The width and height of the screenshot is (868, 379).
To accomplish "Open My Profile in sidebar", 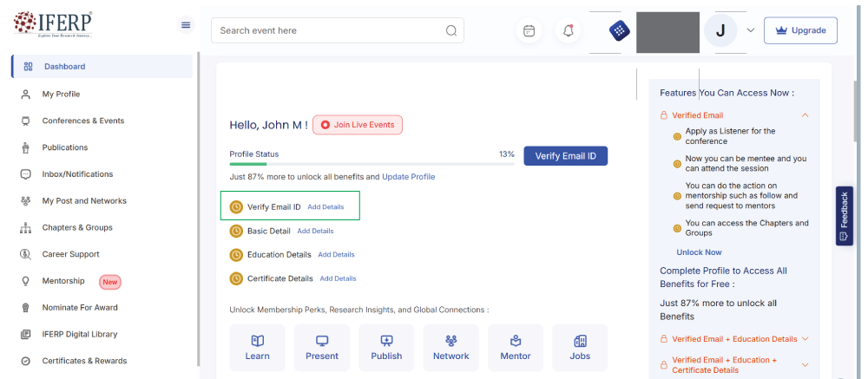I will pos(61,94).
